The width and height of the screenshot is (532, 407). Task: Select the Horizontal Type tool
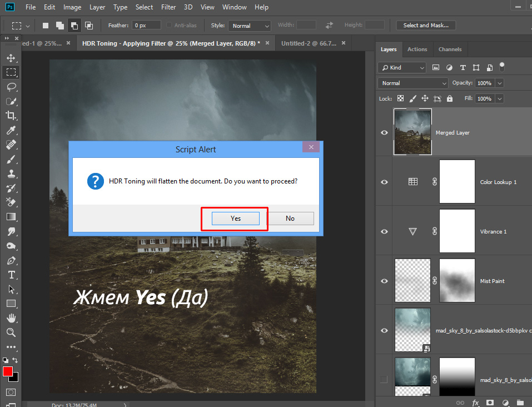[11, 275]
